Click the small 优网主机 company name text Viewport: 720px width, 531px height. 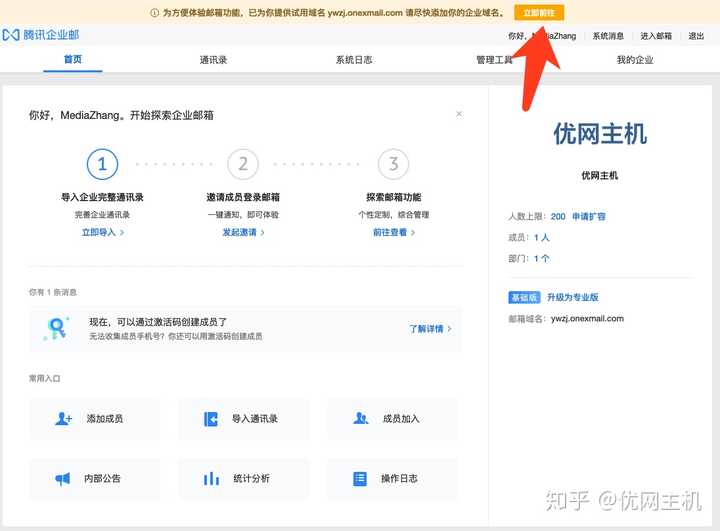(600, 175)
